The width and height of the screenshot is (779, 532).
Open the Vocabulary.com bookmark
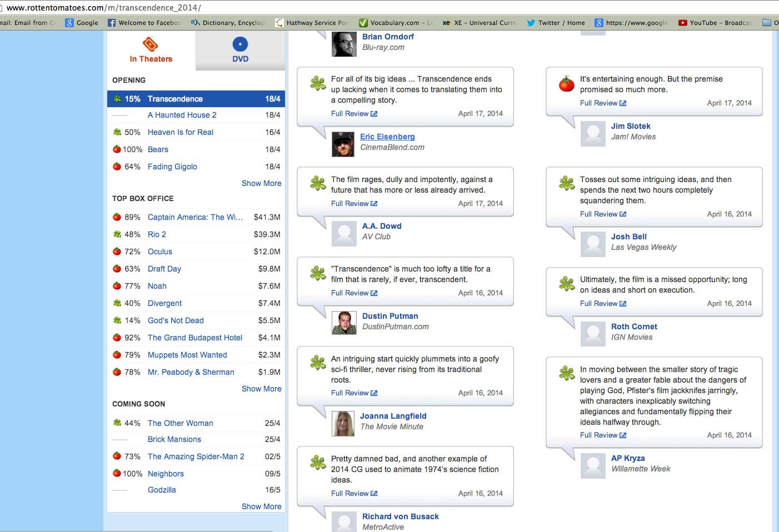397,23
